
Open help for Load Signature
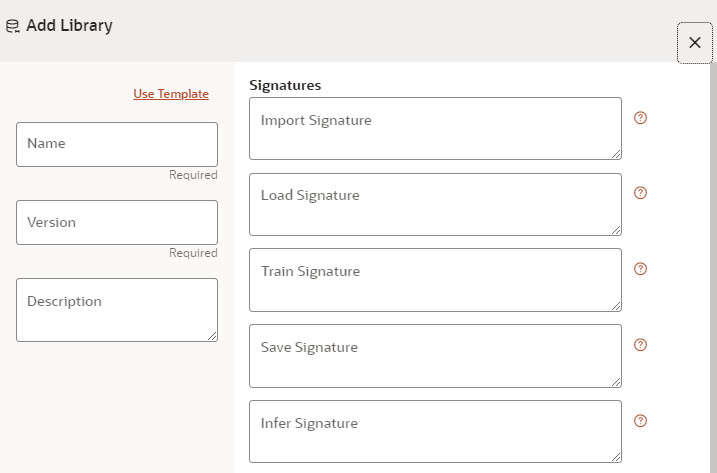pyautogui.click(x=640, y=193)
